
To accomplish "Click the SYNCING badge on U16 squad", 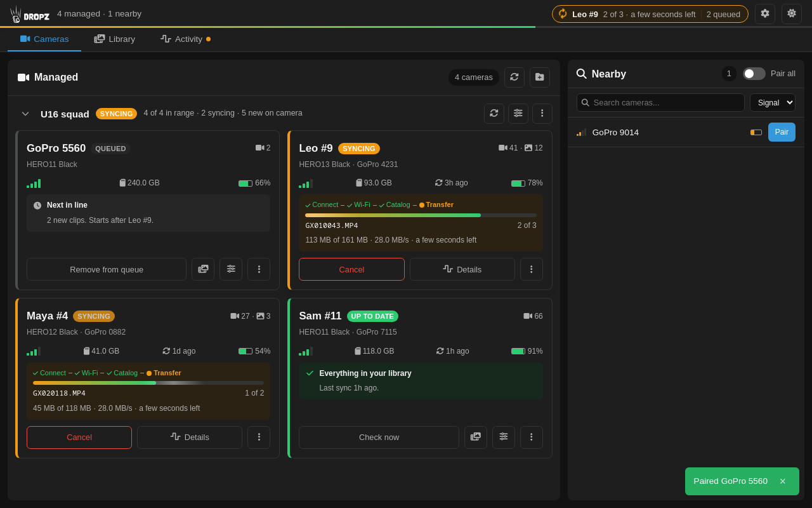I will (x=117, y=114).
